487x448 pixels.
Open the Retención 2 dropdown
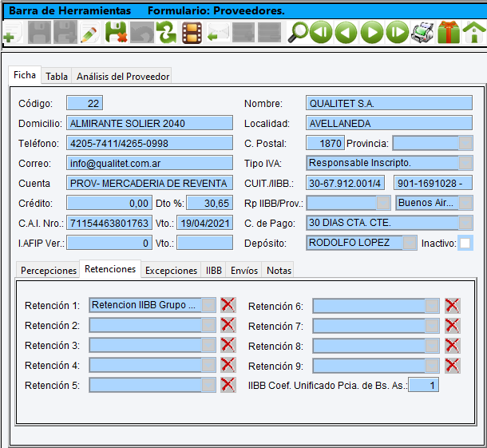pos(208,325)
